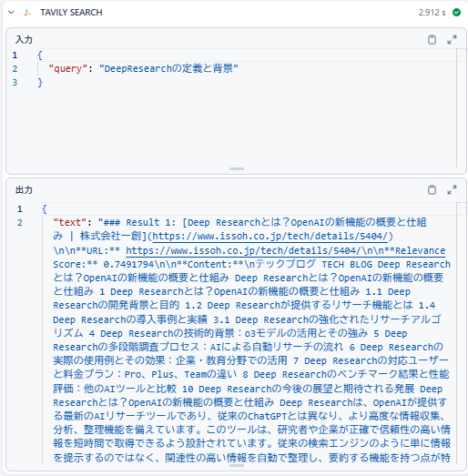This screenshot has height=476, width=468.
Task: Click the 入力 panel label
Action: 24,39
